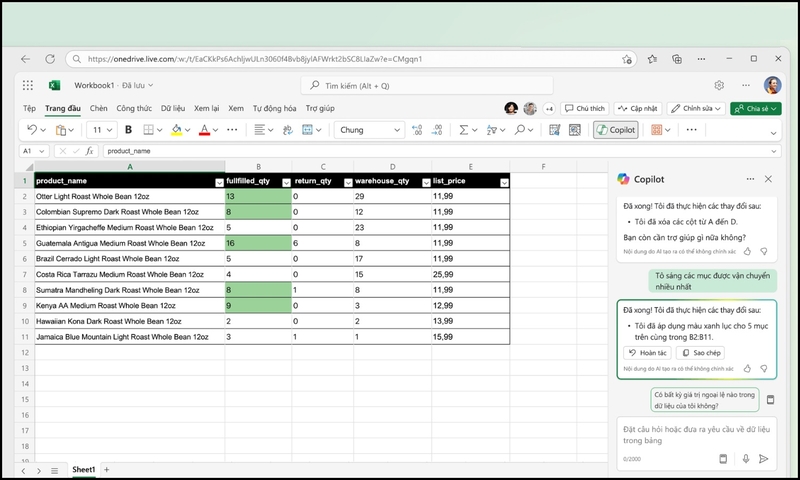Give thumbs down on latest Copilot reply

tap(764, 368)
